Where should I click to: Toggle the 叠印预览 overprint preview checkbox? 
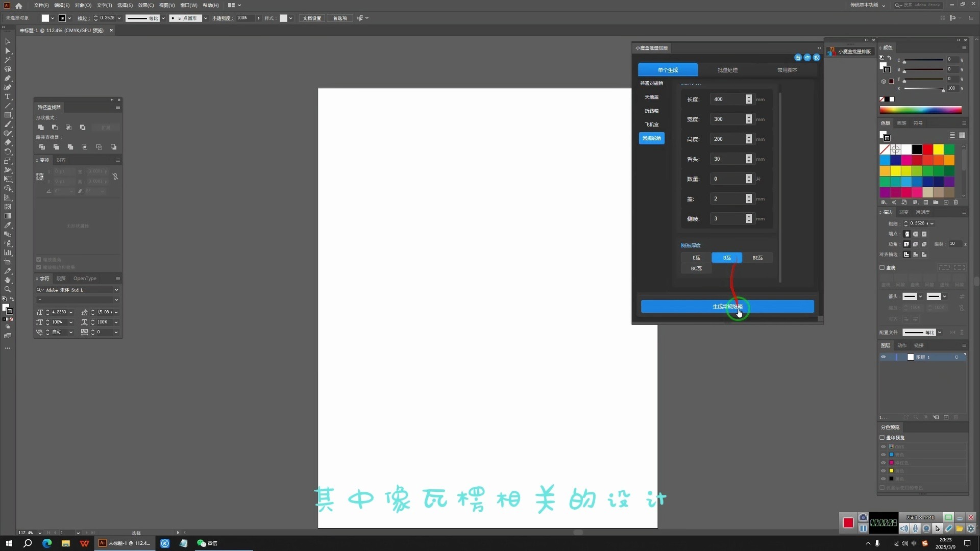[x=882, y=437]
